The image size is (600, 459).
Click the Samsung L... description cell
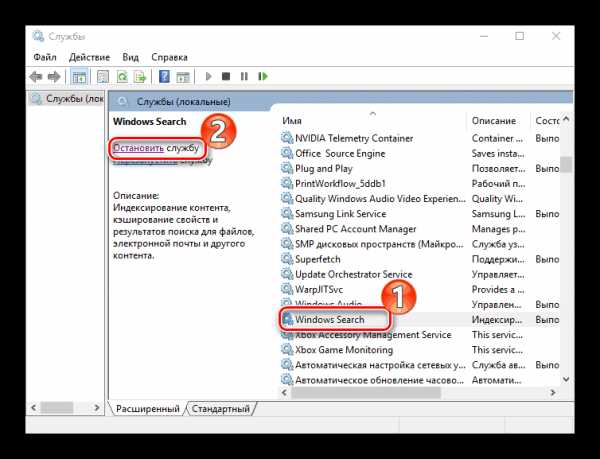click(498, 213)
